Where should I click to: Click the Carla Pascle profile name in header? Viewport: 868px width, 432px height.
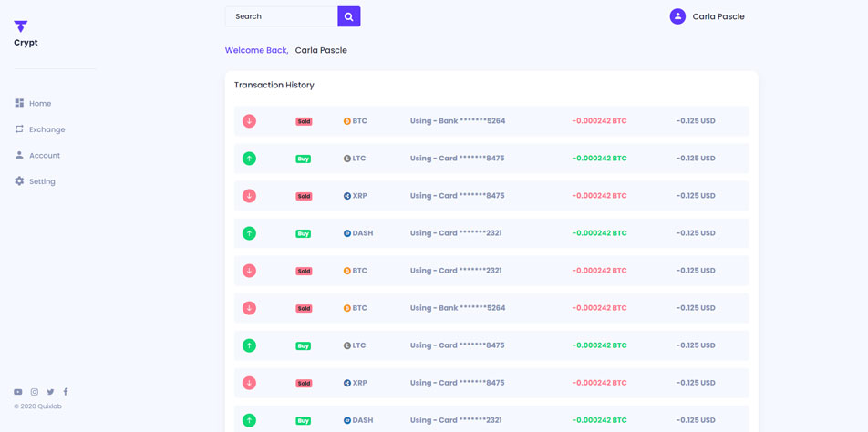[718, 16]
